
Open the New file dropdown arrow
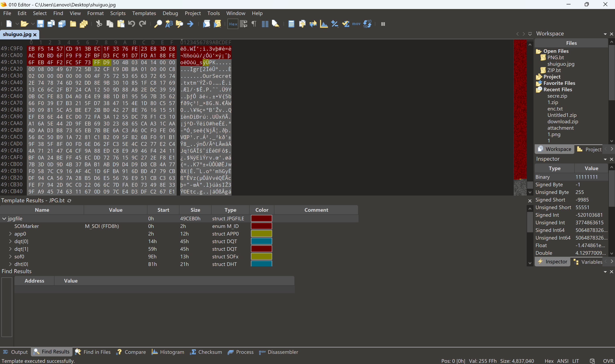pyautogui.click(x=17, y=24)
